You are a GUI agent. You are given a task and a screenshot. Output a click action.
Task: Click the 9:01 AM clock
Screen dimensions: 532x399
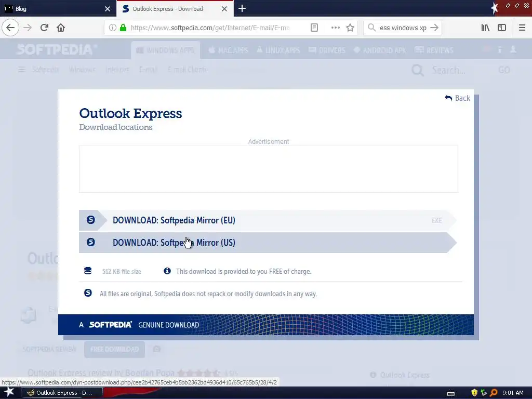point(513,393)
